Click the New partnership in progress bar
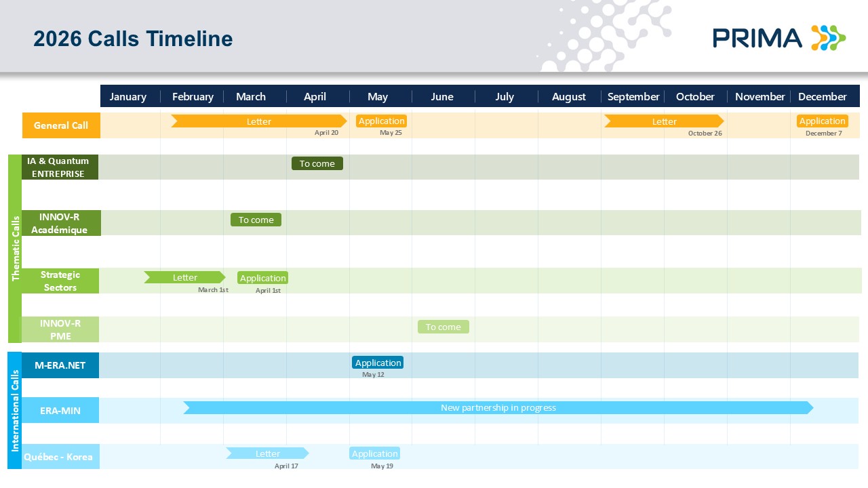The image size is (868, 488). (x=498, y=407)
